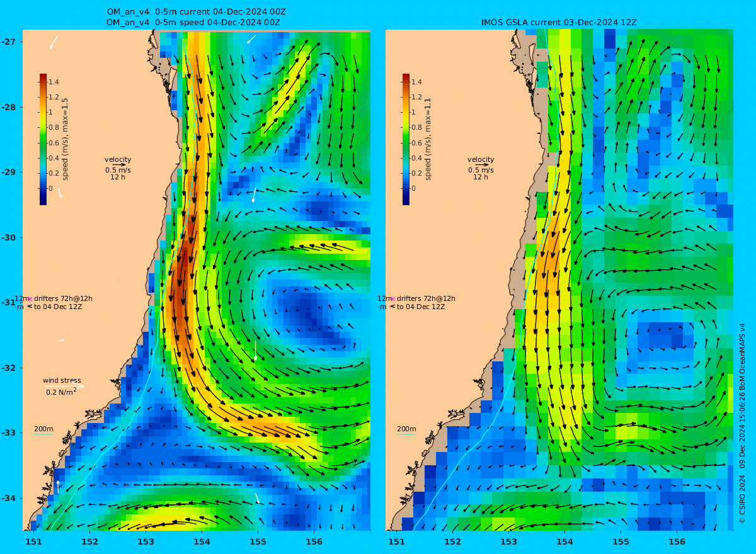Screen dimensions: 756x554
Task: Click the title 'IMOS GSLA current 03-Dec-2024 12Z'
Action: 559,22
